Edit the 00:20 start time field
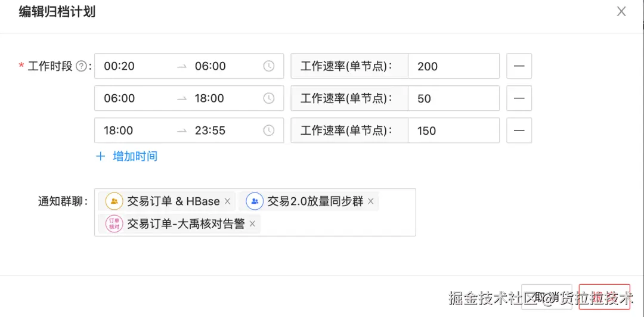The image size is (644, 317). pyautogui.click(x=120, y=66)
